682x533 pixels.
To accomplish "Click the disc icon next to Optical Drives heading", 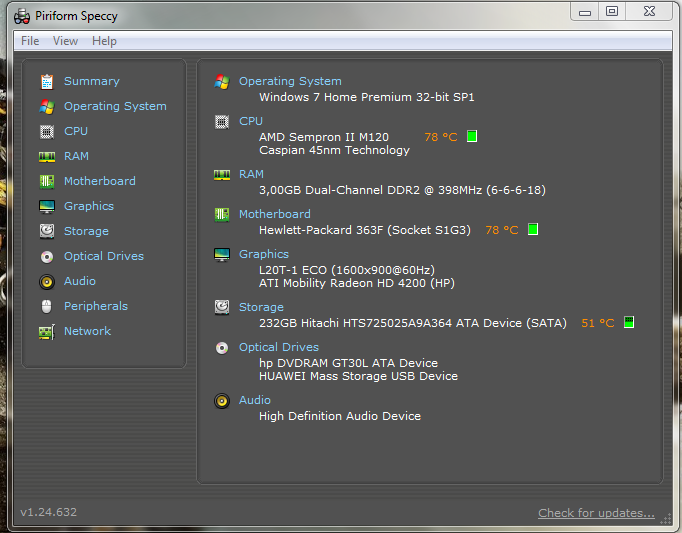I will [222, 348].
